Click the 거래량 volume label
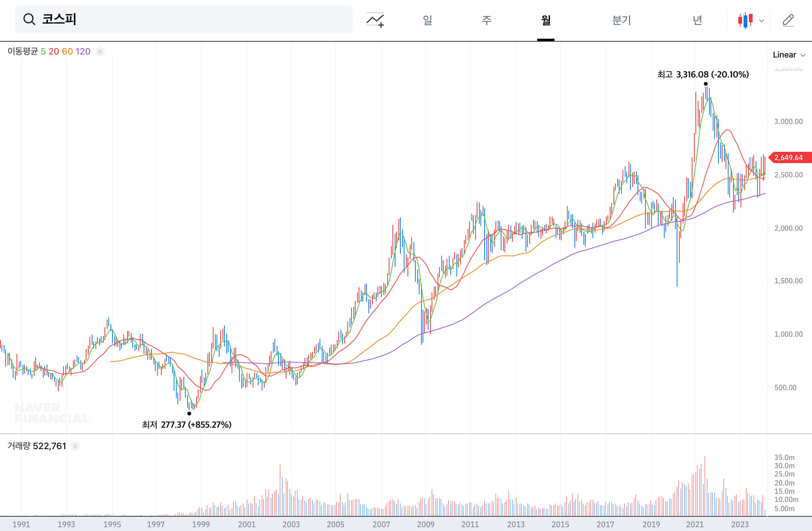 pyautogui.click(x=19, y=446)
